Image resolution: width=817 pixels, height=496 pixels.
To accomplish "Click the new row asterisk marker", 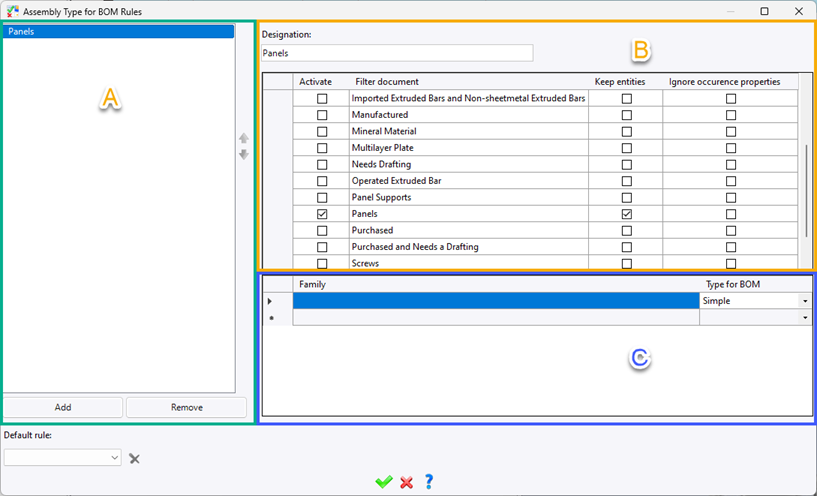I will 267,317.
